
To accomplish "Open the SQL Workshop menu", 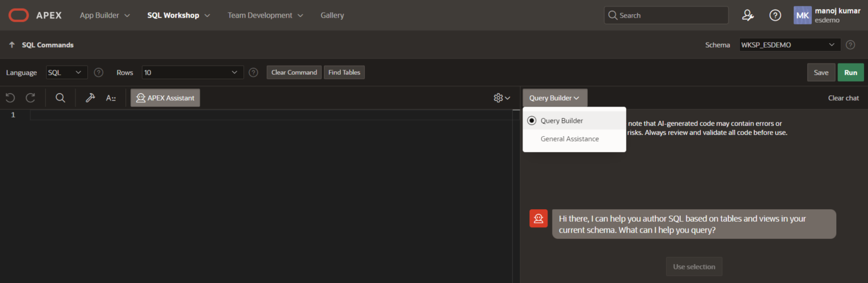I will (178, 15).
